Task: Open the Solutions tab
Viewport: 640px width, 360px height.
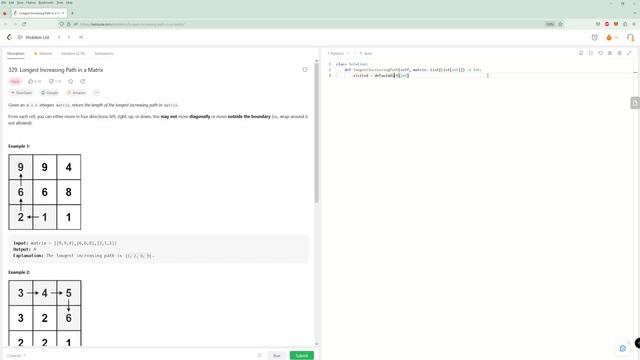Action: coord(73,53)
